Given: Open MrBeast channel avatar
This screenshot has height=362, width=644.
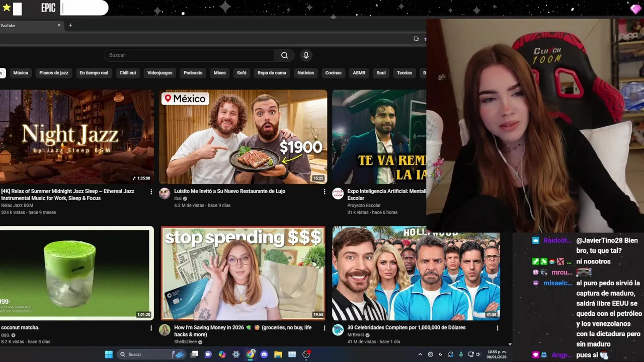Looking at the screenshot, I should click(338, 330).
